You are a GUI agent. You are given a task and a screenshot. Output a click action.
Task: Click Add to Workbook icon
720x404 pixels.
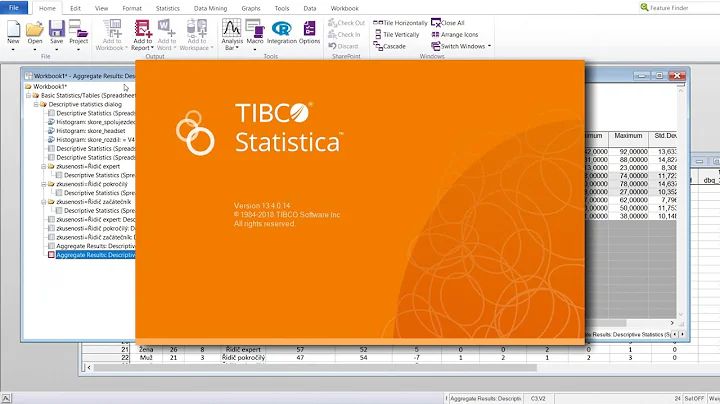(112, 28)
